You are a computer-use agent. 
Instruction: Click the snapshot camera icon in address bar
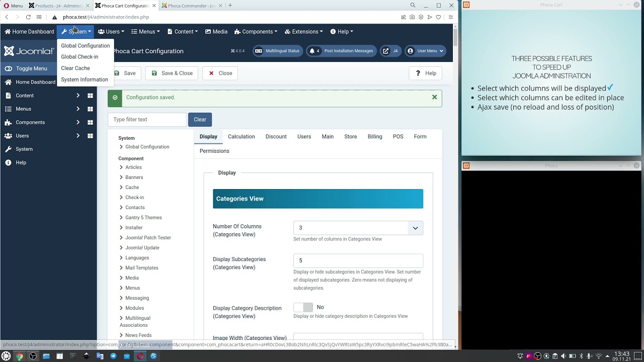point(412,17)
